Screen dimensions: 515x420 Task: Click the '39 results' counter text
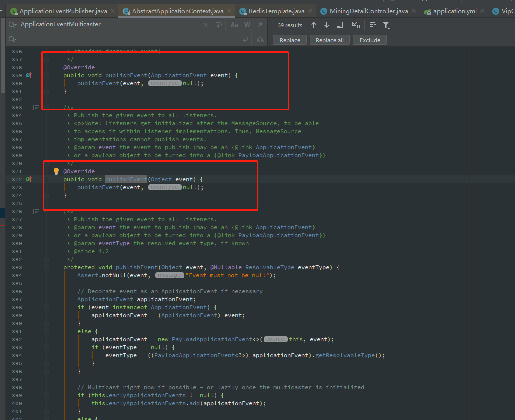tap(290, 25)
